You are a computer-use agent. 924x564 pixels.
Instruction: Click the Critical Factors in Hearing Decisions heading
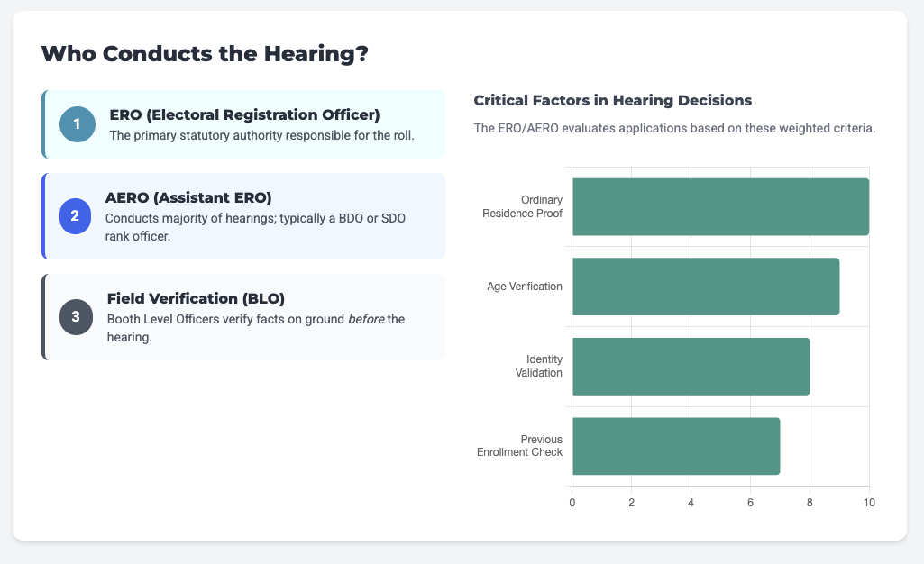point(612,100)
